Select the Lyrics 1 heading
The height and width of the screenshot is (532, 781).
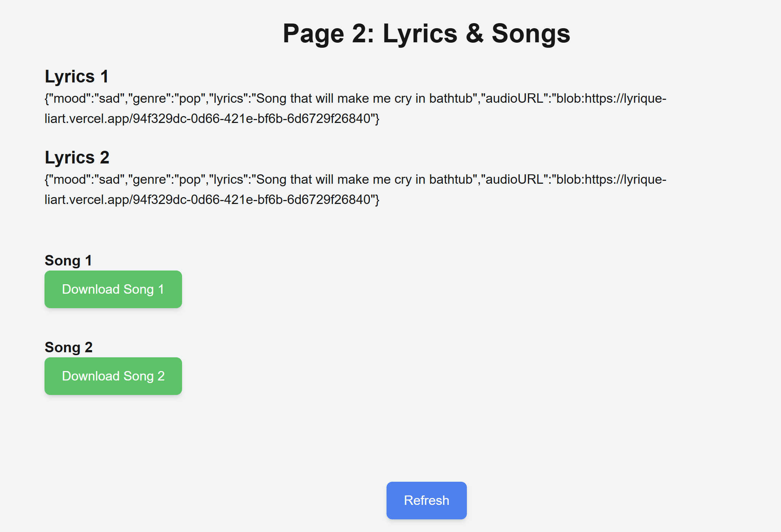[x=76, y=77]
